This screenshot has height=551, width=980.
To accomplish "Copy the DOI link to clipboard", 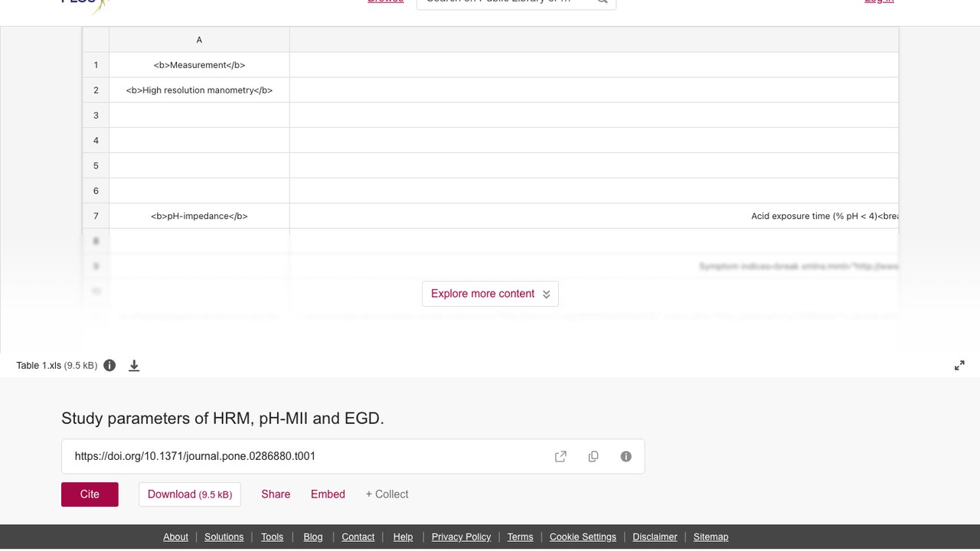I will coord(593,456).
